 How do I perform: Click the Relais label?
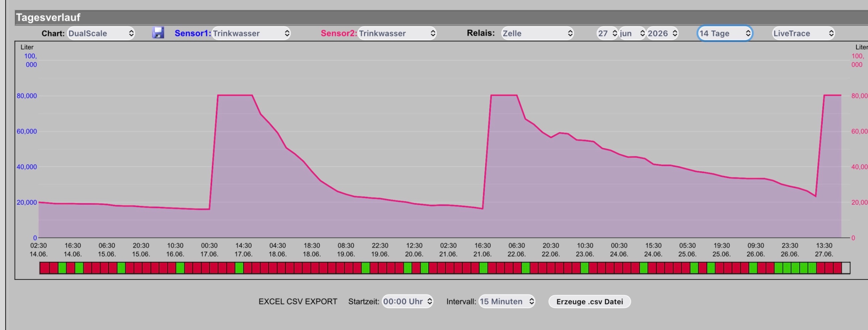point(480,33)
